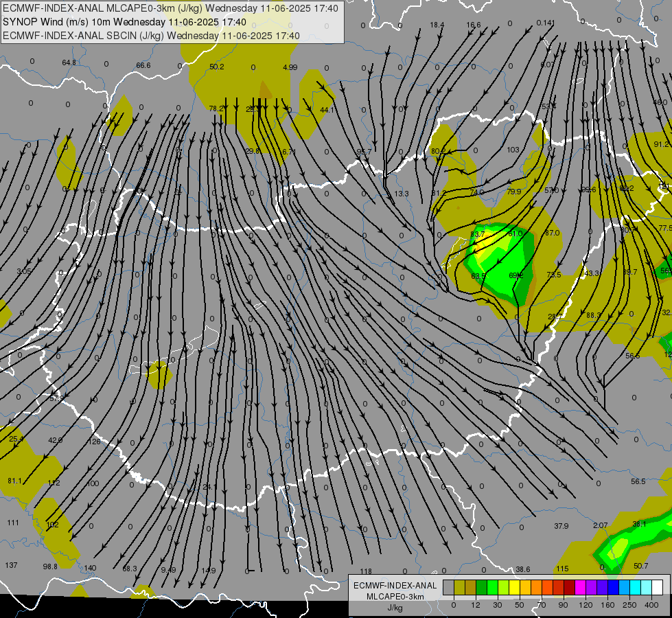Image resolution: width=672 pixels, height=618 pixels.
Task: Click the grid value 43.3
Action: tap(592, 273)
